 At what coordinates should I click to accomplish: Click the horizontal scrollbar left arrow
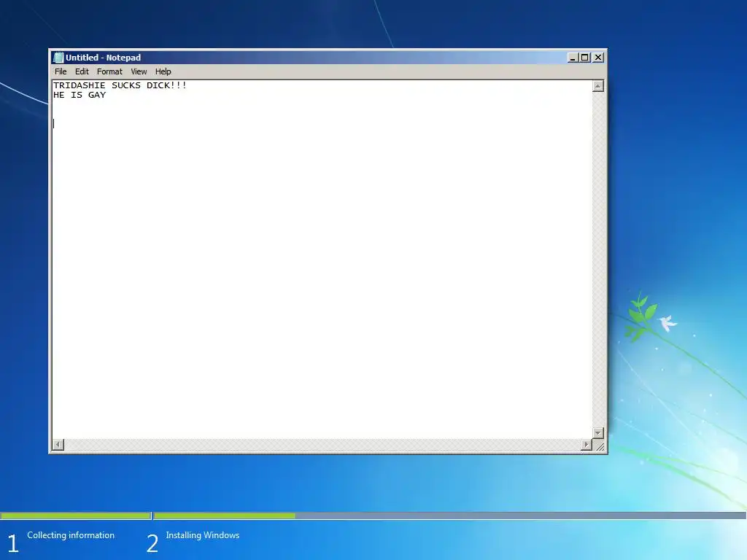(58, 445)
